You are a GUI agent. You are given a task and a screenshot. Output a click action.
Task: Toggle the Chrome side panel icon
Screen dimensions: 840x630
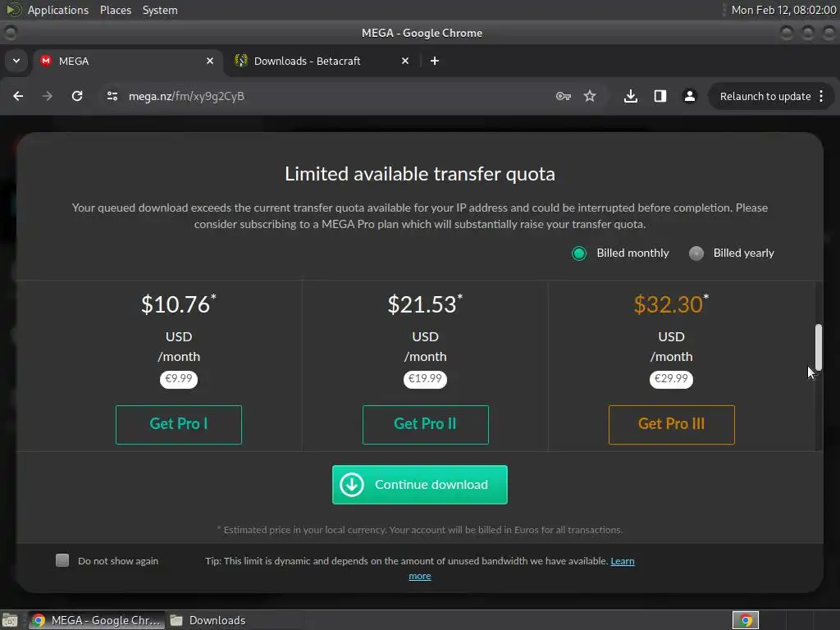660,96
